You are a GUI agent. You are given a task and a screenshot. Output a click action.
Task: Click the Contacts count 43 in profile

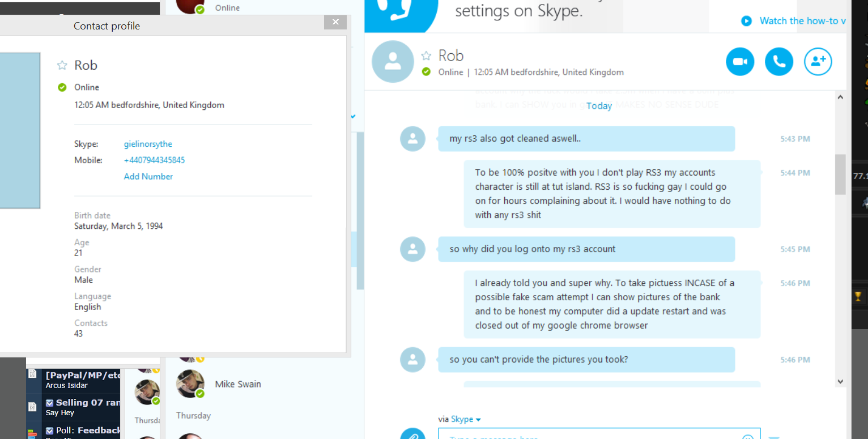(78, 334)
